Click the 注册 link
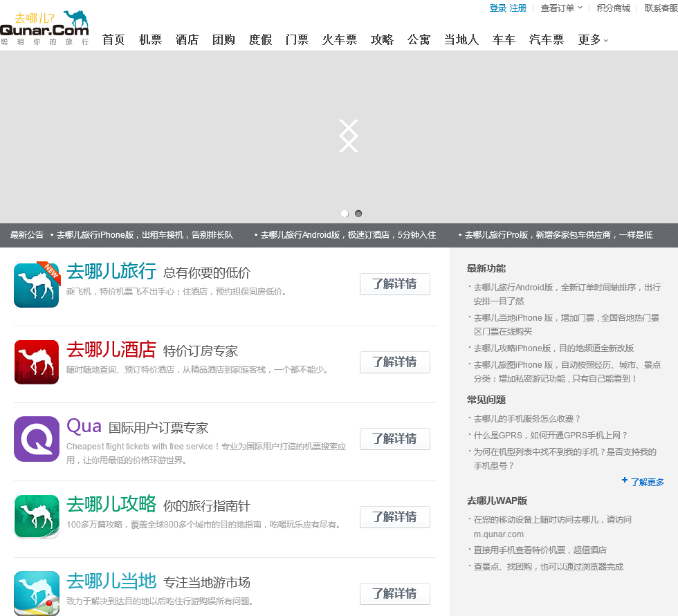678x616 pixels. (518, 8)
